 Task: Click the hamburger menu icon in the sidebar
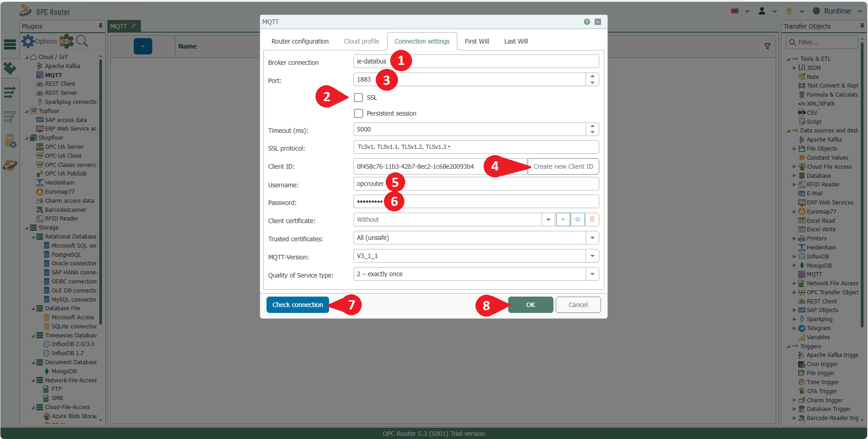(10, 44)
